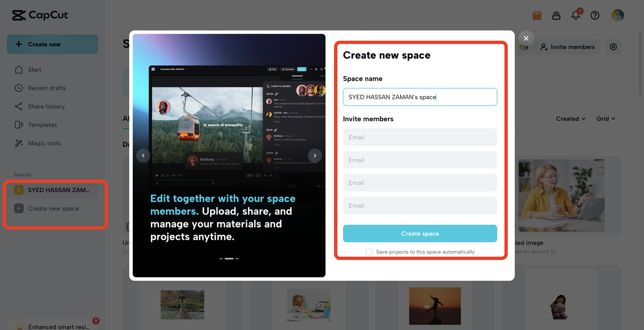Open the Created sort dropdown
Image resolution: width=644 pixels, height=330 pixels.
click(571, 119)
